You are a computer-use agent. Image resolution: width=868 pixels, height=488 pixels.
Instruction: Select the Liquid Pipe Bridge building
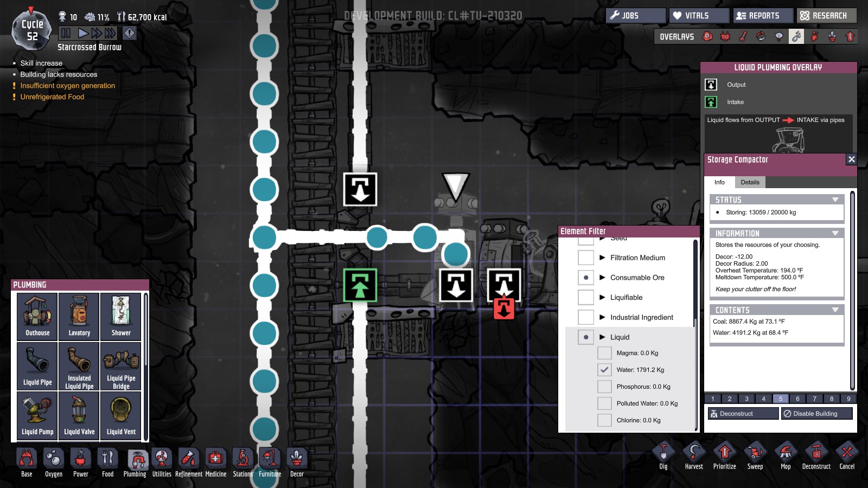[x=121, y=366]
